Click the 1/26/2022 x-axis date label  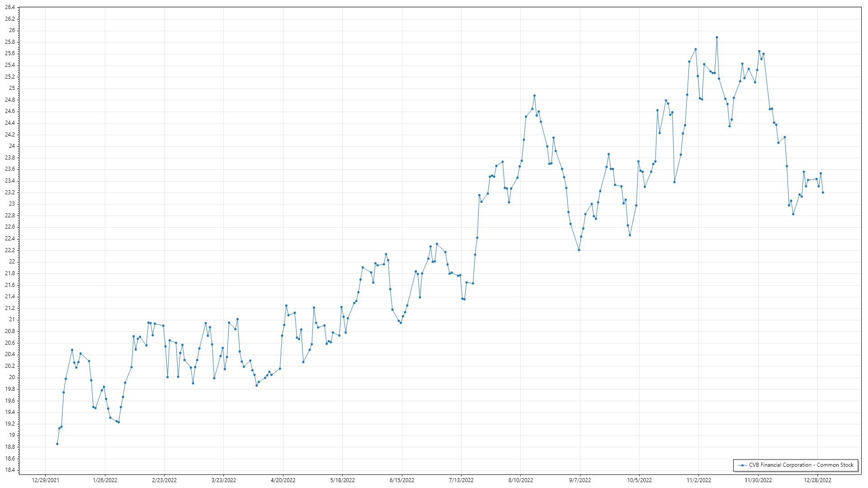105,480
